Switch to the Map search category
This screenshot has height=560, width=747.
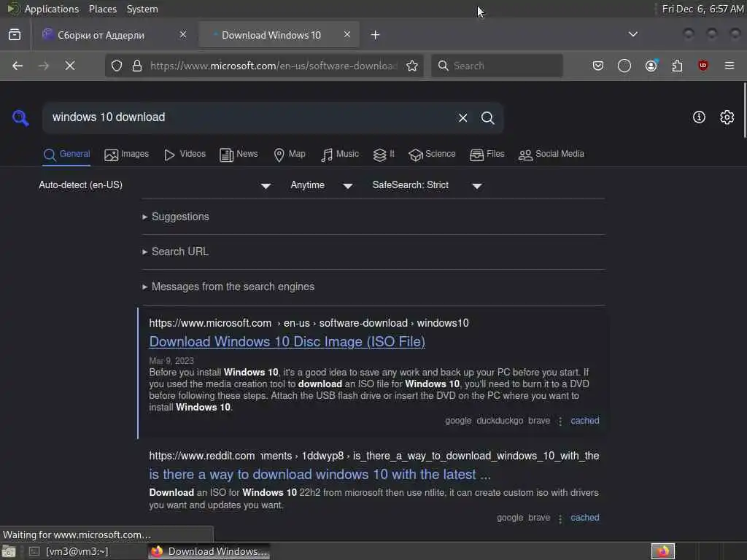tap(290, 155)
